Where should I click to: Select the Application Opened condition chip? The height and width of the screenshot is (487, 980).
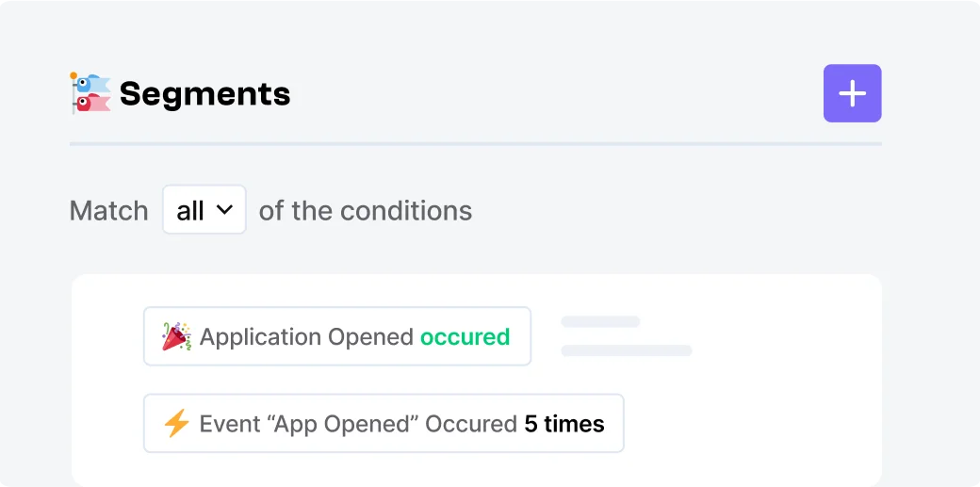[336, 336]
